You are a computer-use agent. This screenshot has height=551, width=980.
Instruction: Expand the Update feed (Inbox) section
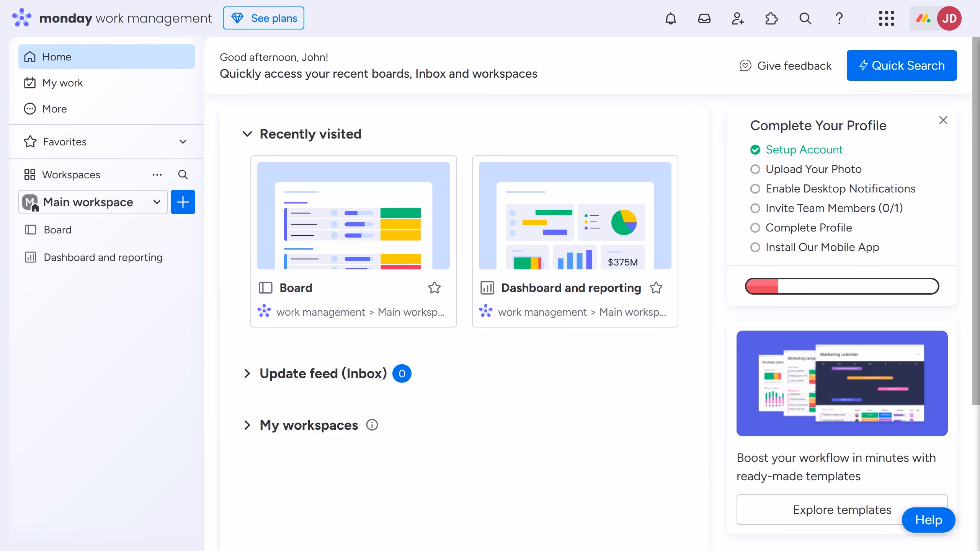(x=247, y=373)
